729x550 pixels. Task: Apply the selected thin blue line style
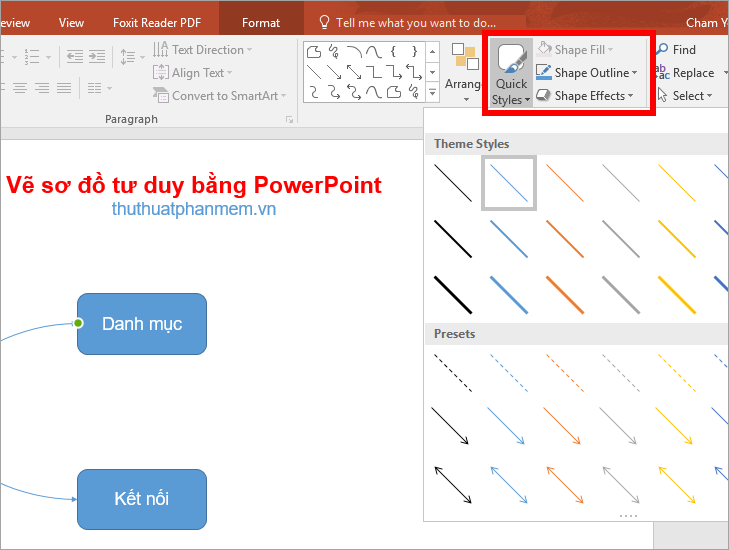click(x=509, y=183)
